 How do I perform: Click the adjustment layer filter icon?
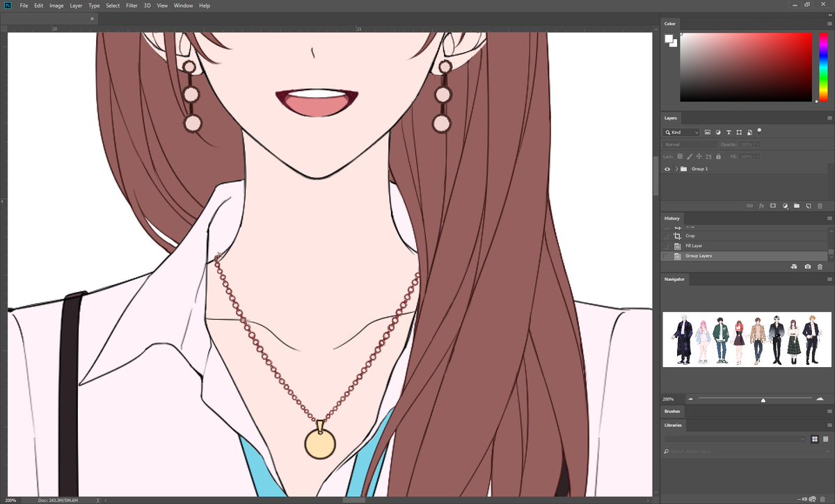(x=718, y=132)
